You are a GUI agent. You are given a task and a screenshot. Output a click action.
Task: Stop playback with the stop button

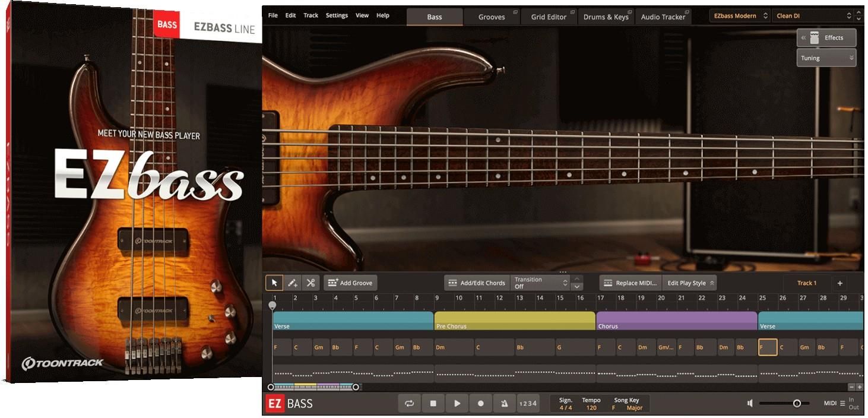coord(433,403)
